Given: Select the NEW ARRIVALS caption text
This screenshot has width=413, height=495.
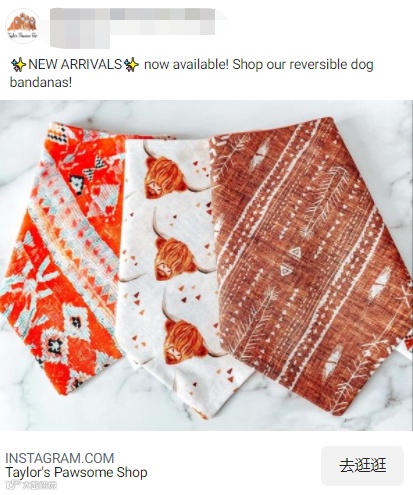Looking at the screenshot, I should pos(75,64).
